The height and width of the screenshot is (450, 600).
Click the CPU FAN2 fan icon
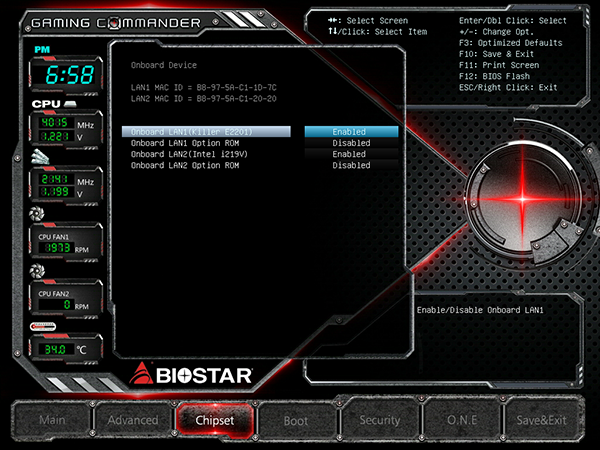click(x=37, y=271)
